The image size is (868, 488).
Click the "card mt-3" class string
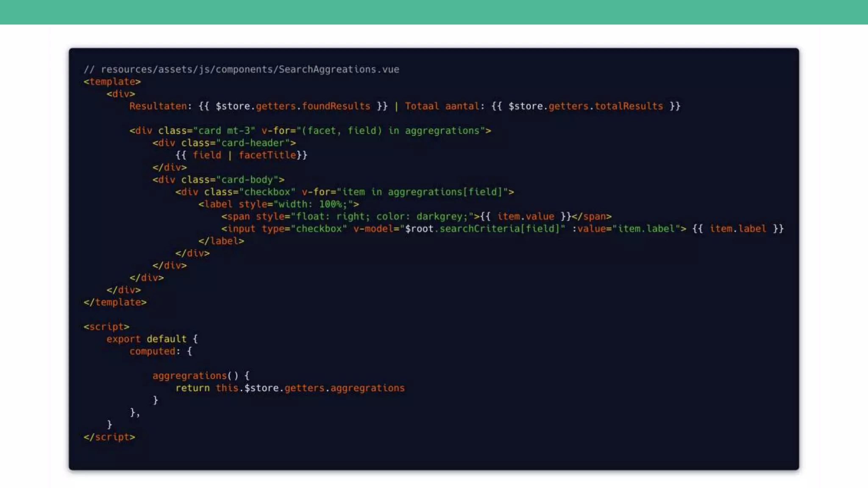pyautogui.click(x=224, y=131)
